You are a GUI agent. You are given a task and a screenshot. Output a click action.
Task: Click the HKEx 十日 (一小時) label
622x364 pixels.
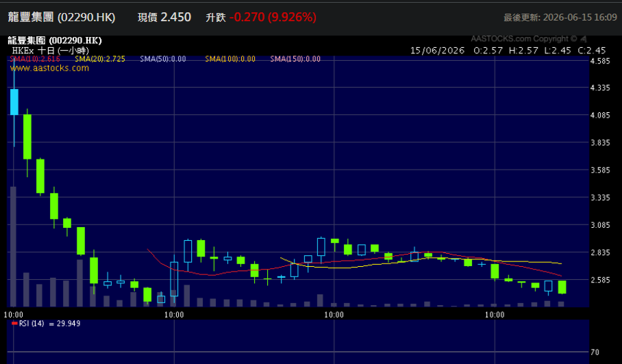pyautogui.click(x=51, y=51)
